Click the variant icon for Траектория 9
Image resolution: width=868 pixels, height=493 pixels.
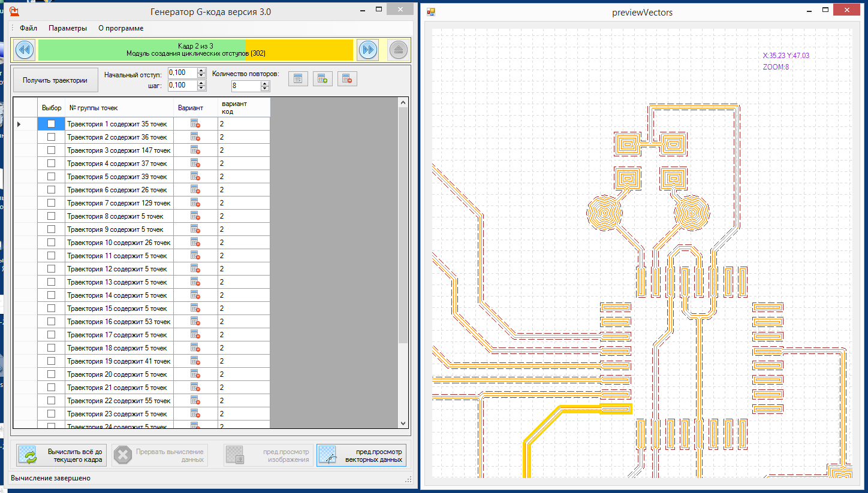click(x=195, y=229)
